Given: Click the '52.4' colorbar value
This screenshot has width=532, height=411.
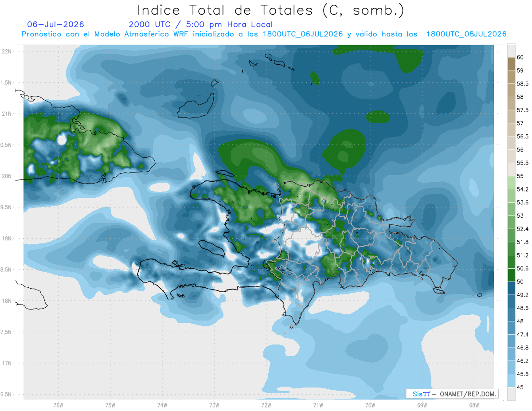Looking at the screenshot, I should click(522, 229).
